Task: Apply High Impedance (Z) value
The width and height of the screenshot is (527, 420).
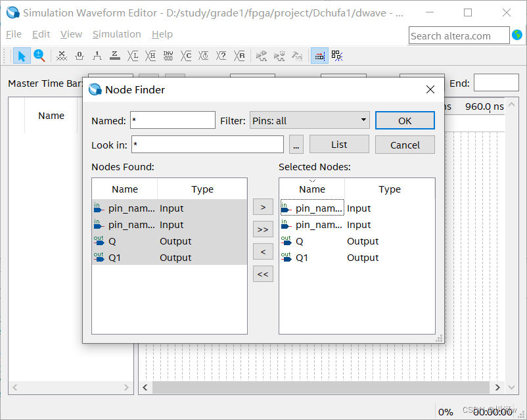Action: (115, 56)
